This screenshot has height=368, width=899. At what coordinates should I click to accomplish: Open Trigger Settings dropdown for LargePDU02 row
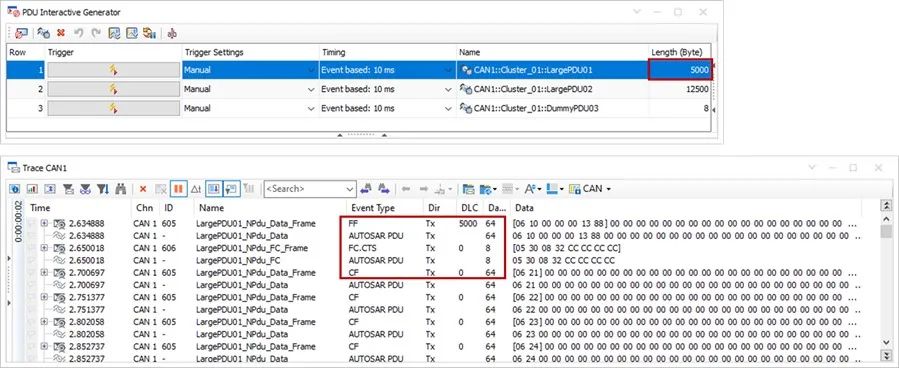tap(311, 89)
